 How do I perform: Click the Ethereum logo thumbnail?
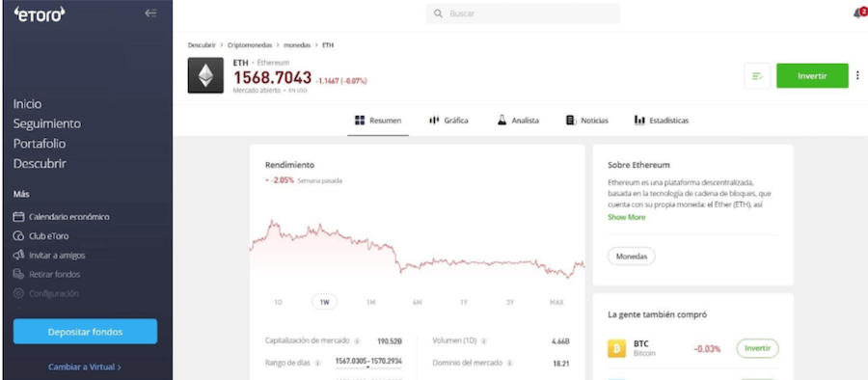pos(205,75)
